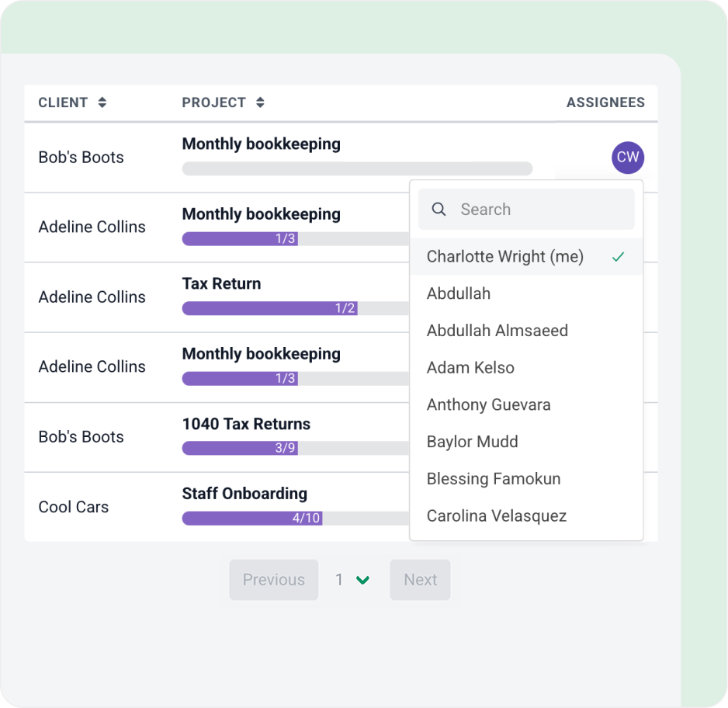Click the page number 1

(x=339, y=580)
